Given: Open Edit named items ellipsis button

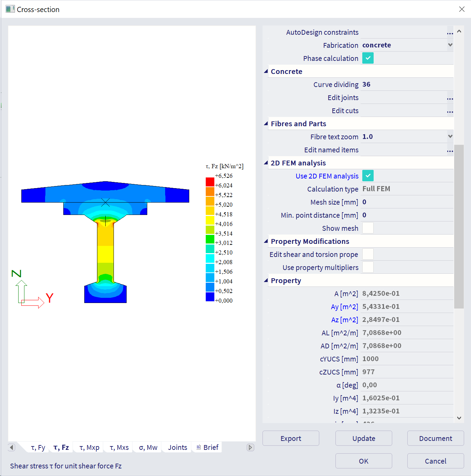Looking at the screenshot, I should tap(450, 150).
